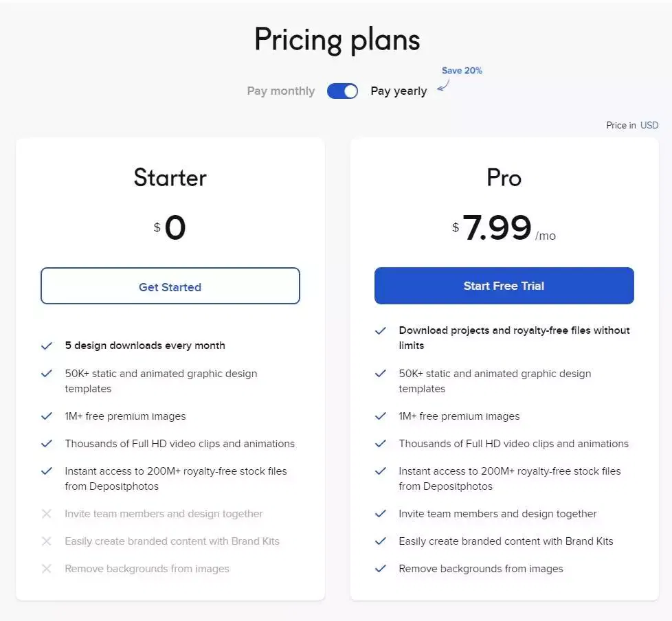Select the Pay monthly option
This screenshot has height=621, width=672.
[280, 91]
